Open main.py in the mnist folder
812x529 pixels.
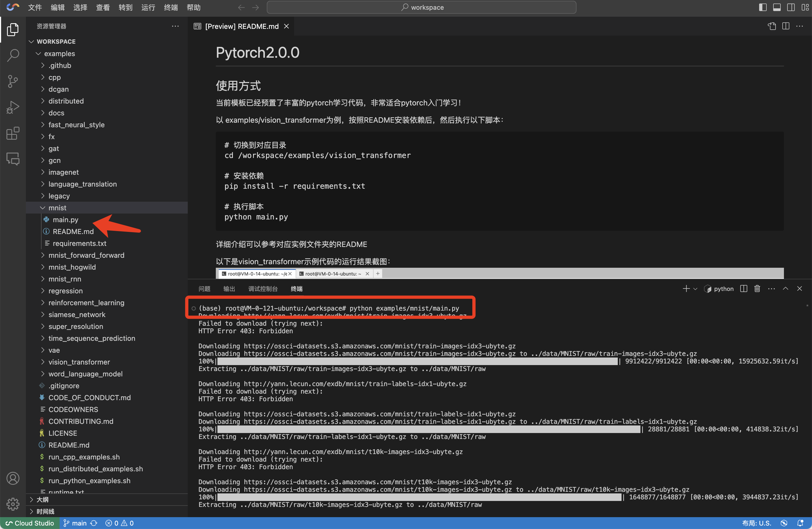click(x=65, y=220)
